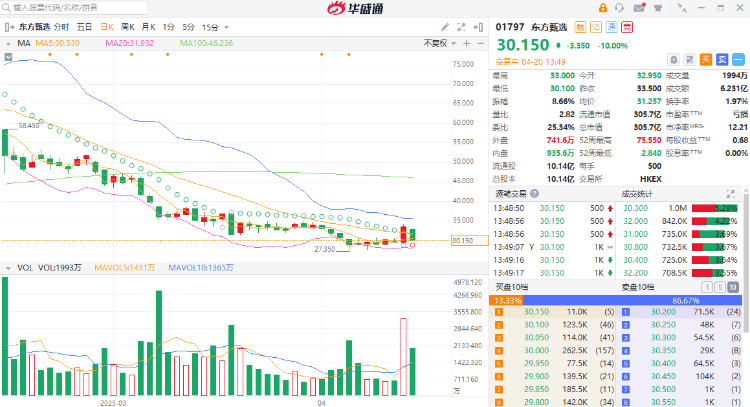Switch to 分时 chart tab
This screenshot has width=750, height=407.
click(61, 27)
